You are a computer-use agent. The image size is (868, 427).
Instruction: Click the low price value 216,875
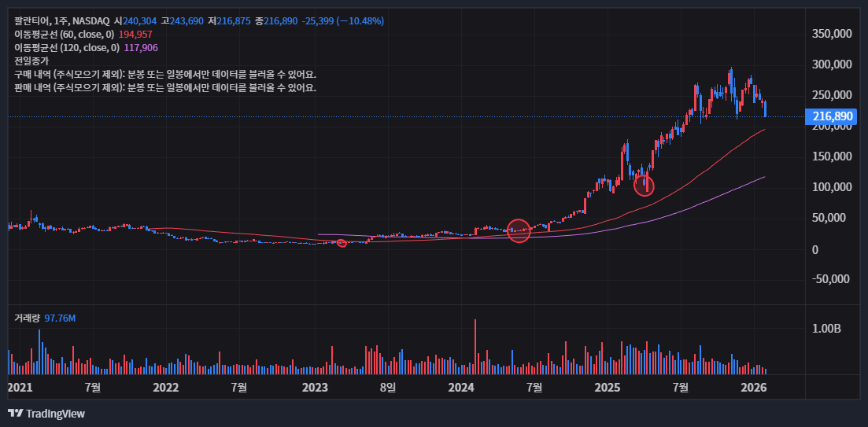(235, 21)
